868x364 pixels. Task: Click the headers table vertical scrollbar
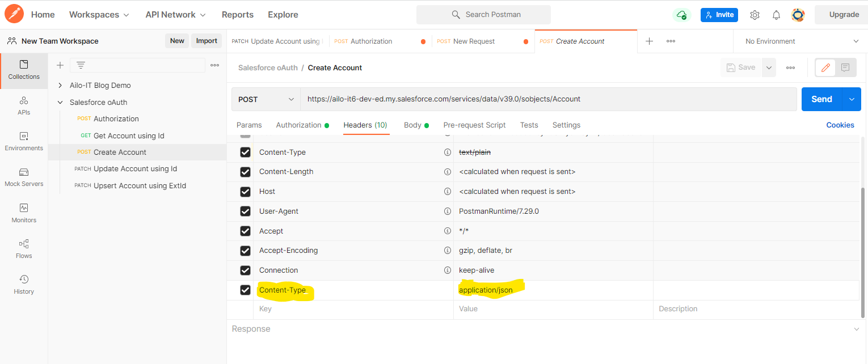863,252
